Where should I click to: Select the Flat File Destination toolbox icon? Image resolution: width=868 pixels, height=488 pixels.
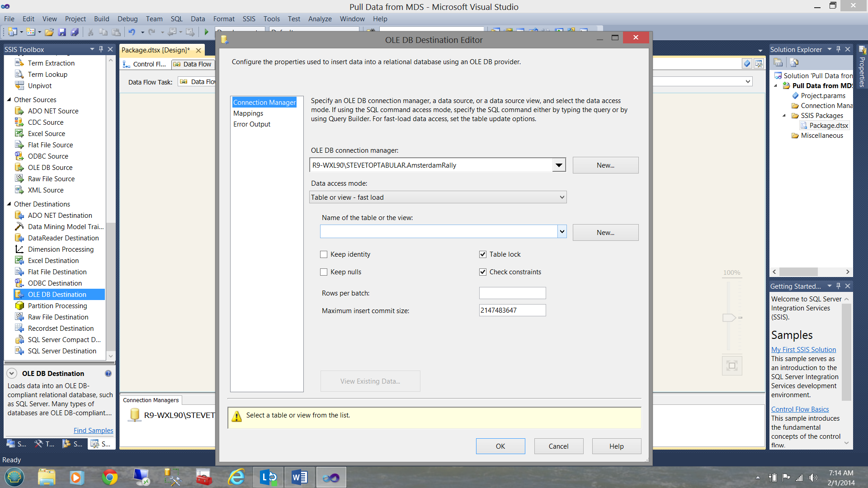coord(19,272)
